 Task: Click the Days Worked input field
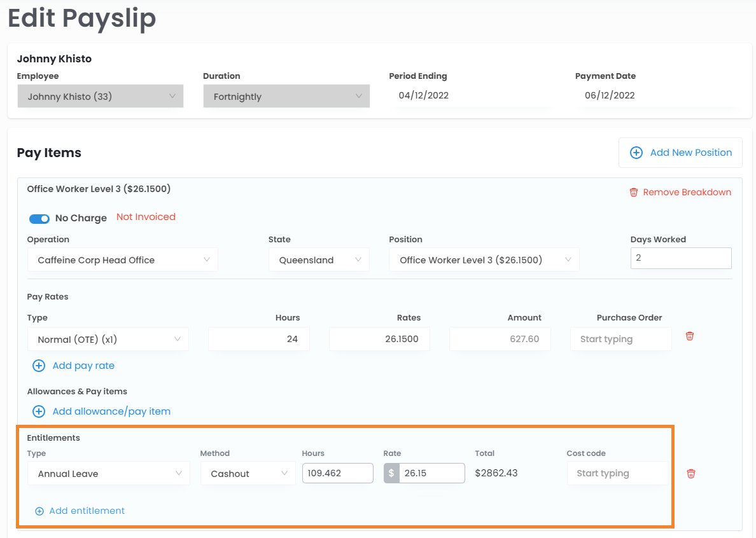pyautogui.click(x=680, y=258)
